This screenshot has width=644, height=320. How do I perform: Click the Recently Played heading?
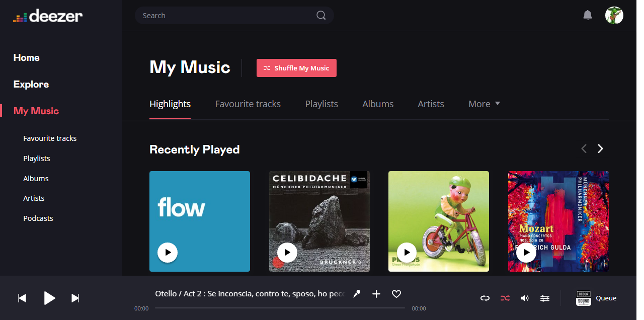[194, 149]
